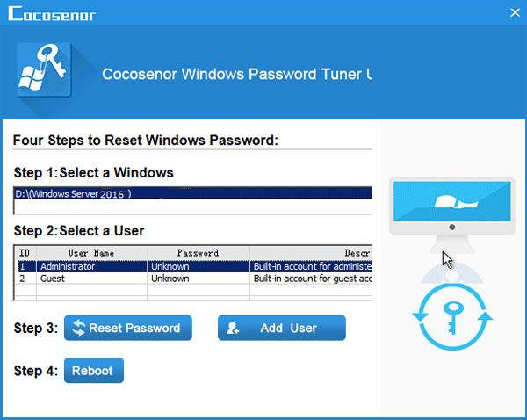Click Unknown password cell for Administrator
This screenshot has width=527, height=420.
pyautogui.click(x=199, y=266)
